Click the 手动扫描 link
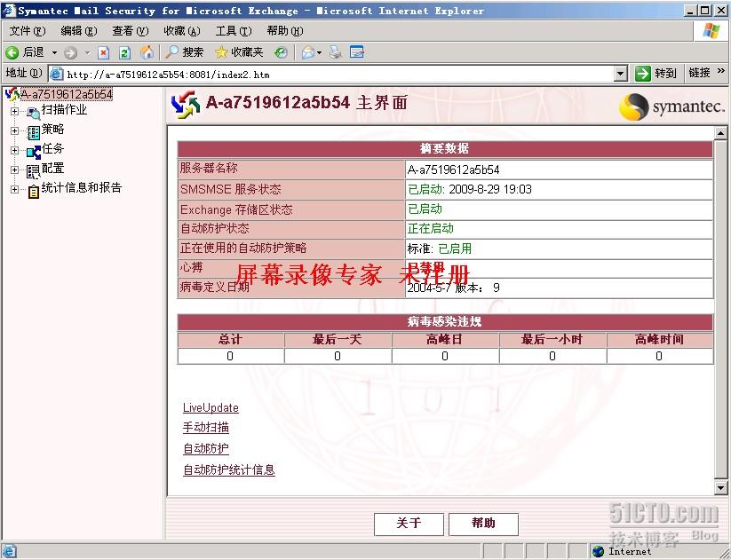Image resolution: width=731 pixels, height=560 pixels. [205, 427]
